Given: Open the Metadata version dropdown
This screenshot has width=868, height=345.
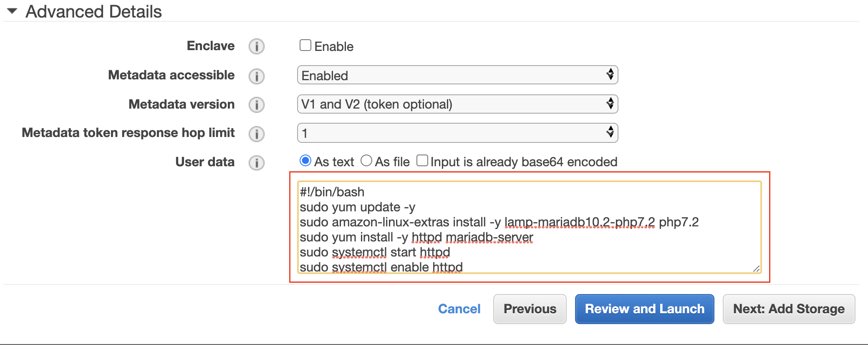Looking at the screenshot, I should [457, 104].
